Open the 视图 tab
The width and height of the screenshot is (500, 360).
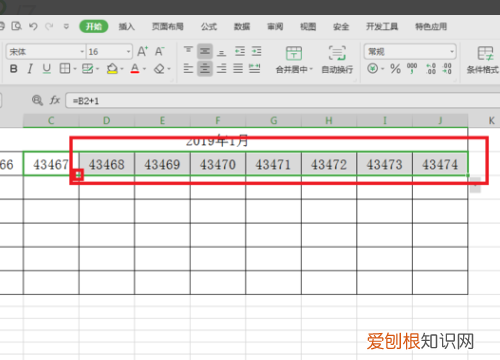click(x=308, y=26)
